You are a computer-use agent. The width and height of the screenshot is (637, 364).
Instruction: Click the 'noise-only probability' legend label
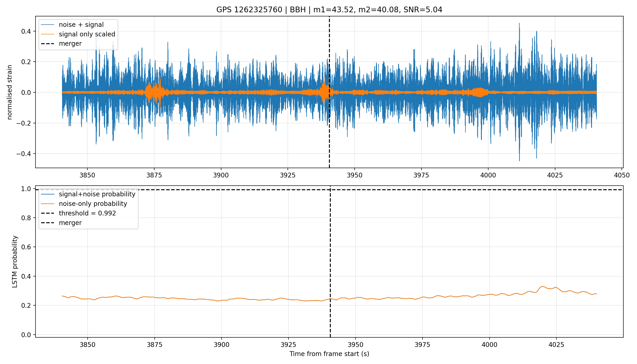[93, 204]
